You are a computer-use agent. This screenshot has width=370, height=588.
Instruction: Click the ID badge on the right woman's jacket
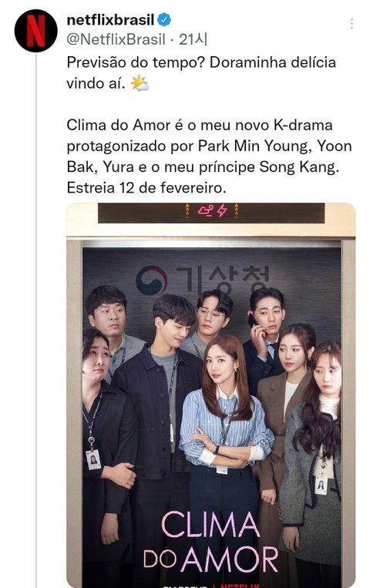(x=321, y=485)
